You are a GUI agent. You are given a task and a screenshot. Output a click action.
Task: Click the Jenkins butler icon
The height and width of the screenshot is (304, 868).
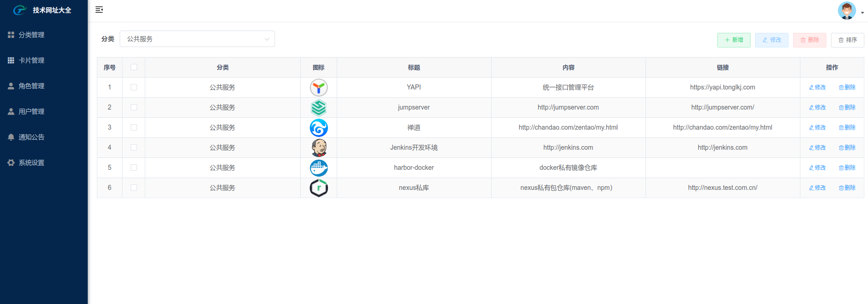coord(318,148)
